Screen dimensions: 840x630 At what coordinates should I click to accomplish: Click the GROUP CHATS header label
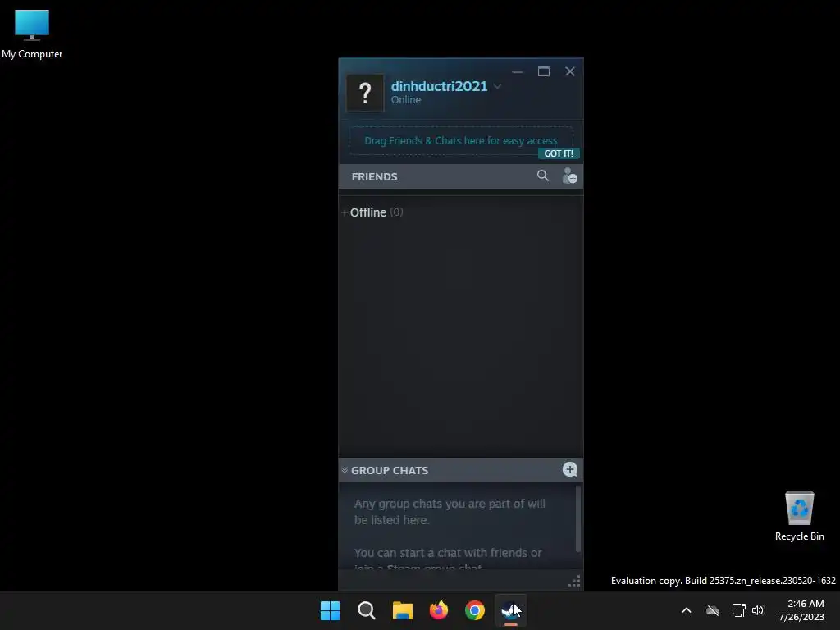[390, 470]
